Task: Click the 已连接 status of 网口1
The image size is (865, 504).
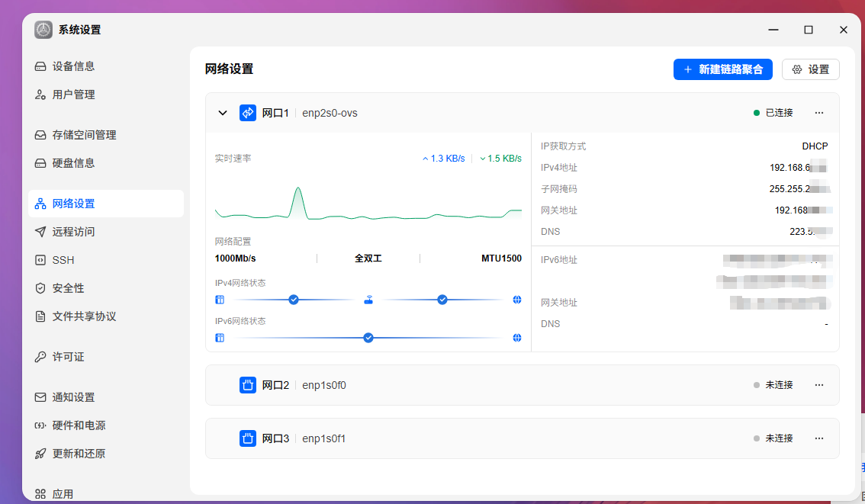Action: click(773, 113)
